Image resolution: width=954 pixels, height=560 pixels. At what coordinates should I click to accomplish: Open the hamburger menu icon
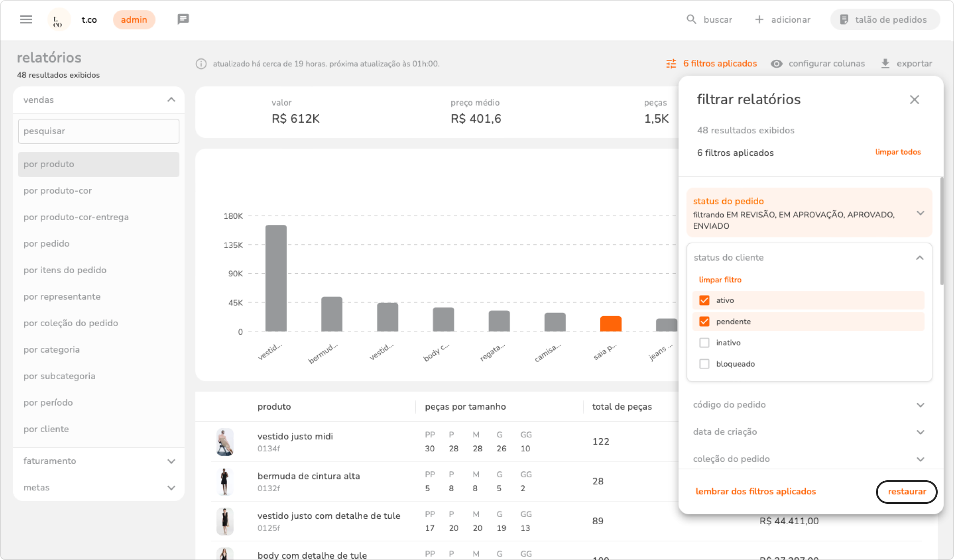[26, 19]
